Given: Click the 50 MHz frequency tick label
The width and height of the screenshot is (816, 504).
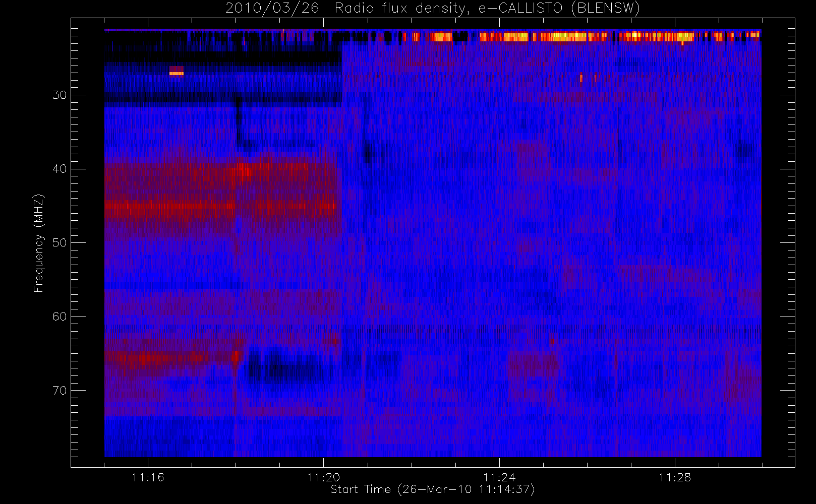Looking at the screenshot, I should tap(60, 243).
